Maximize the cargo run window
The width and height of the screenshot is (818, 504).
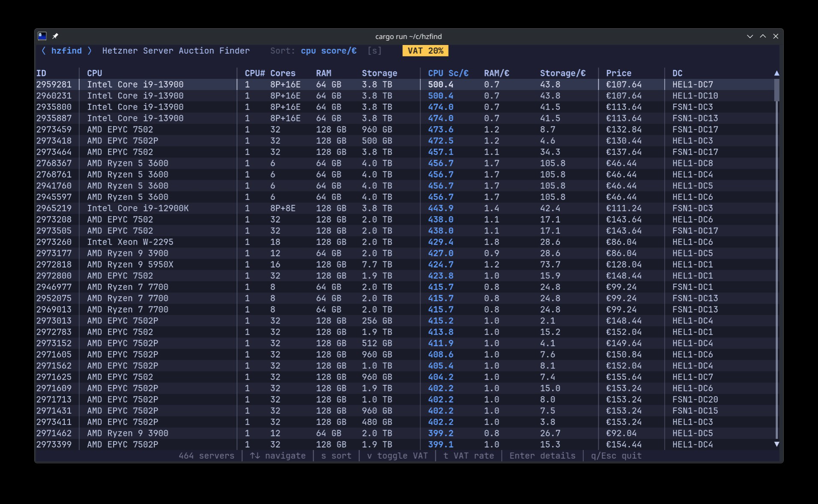(x=763, y=36)
